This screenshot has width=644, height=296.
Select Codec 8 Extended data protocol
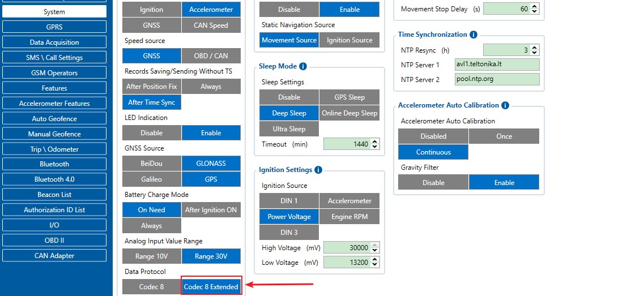(211, 287)
